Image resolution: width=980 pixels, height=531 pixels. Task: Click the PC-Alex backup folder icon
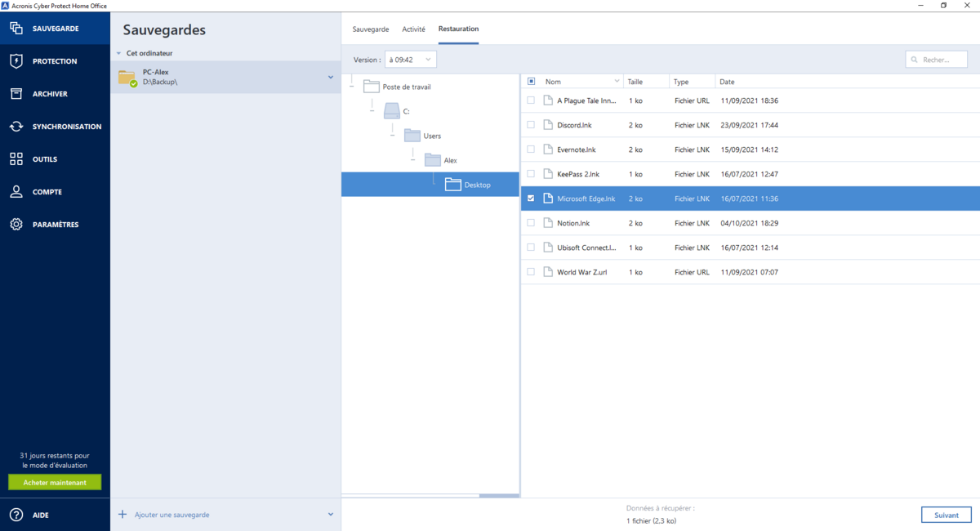click(x=127, y=78)
